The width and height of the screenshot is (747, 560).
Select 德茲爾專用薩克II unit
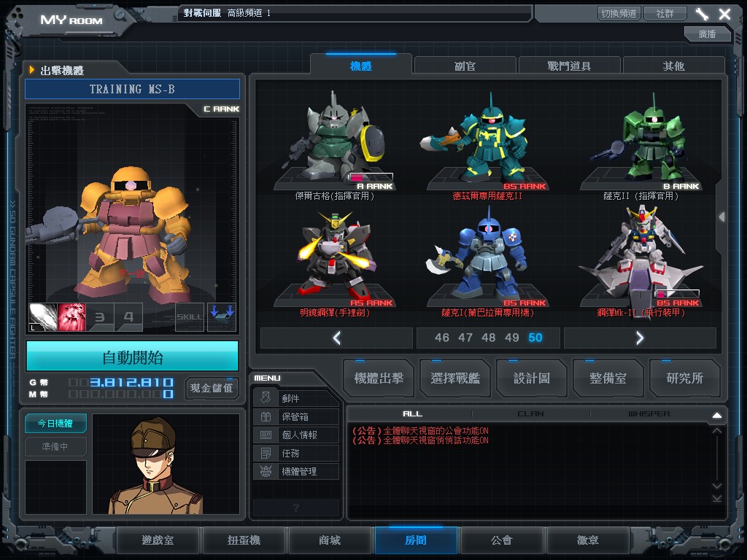tap(487, 144)
